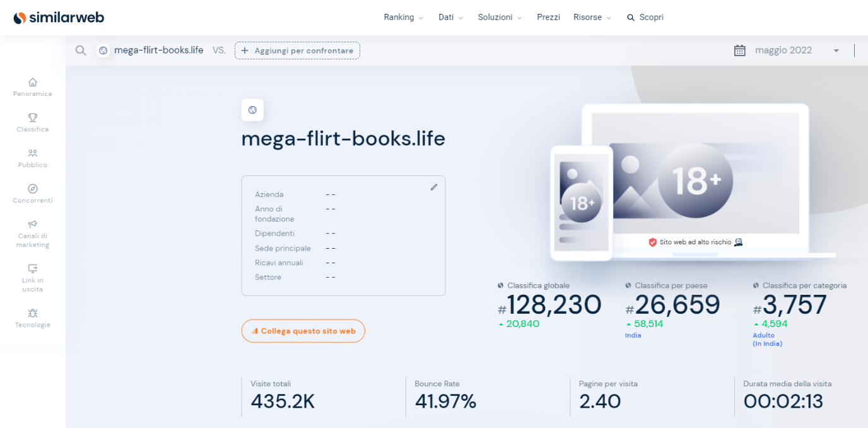Viewport: 868px width, 428px height.
Task: Click Pagine per visita value 2.40
Action: point(600,401)
